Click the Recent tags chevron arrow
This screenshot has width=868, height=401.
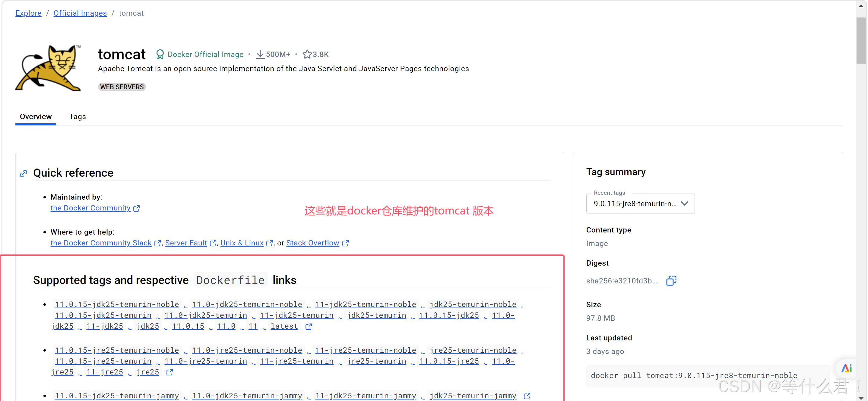[684, 204]
